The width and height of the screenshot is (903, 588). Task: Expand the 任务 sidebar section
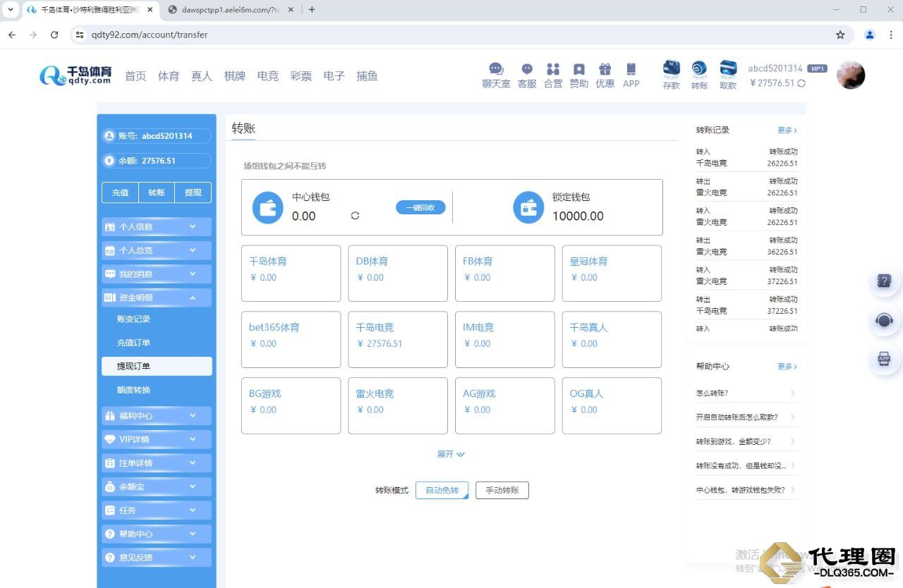pyautogui.click(x=157, y=510)
